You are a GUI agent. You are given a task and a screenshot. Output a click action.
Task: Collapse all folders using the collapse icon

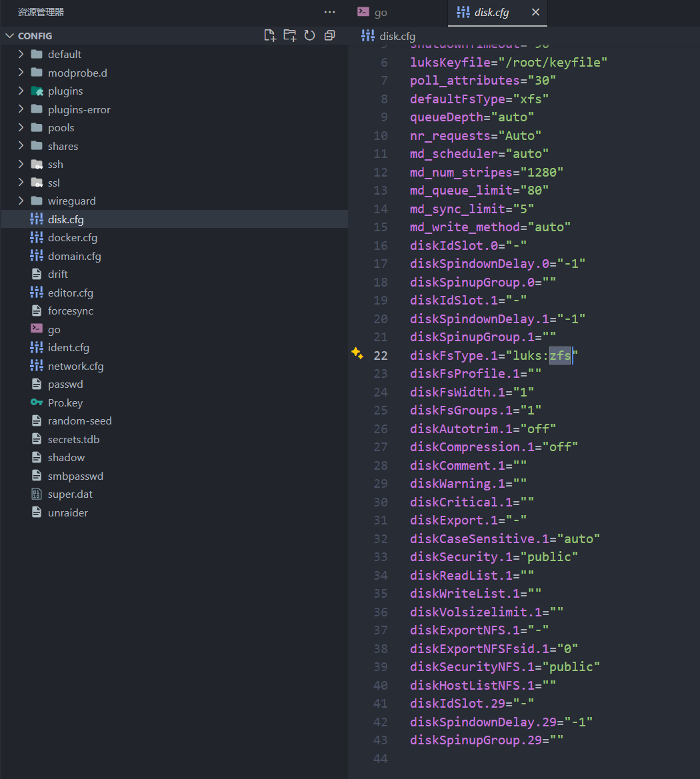coord(329,35)
